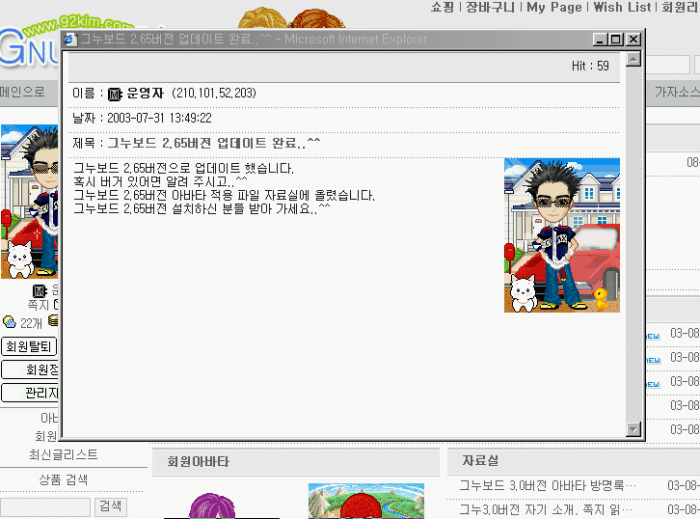Viewport: 700px width, 519px height.
Task: Click the landscape avatar thumbnail under 회원아바타
Action: point(366,501)
